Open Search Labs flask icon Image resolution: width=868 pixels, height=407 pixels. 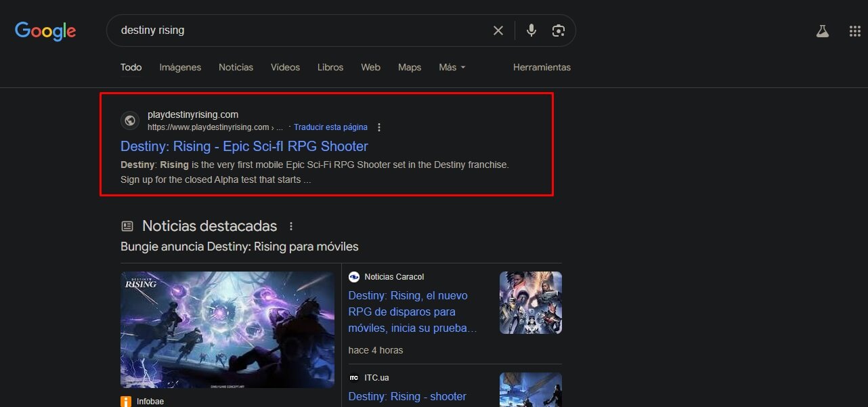point(823,31)
